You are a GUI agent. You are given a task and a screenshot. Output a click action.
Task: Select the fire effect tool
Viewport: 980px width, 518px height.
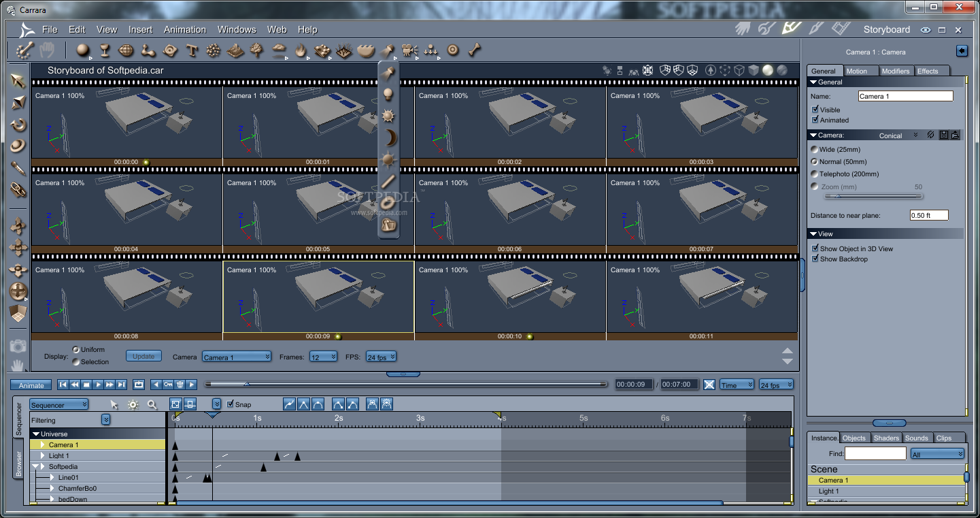[301, 50]
